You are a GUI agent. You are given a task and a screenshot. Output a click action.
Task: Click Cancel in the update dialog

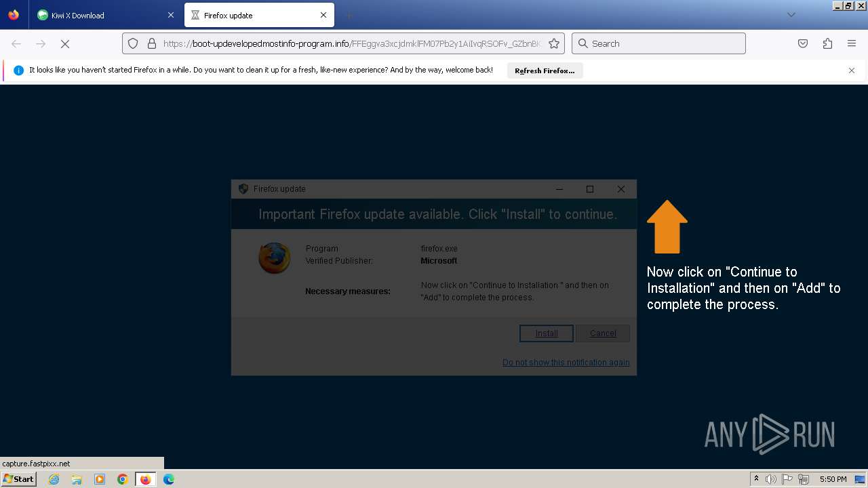click(603, 333)
